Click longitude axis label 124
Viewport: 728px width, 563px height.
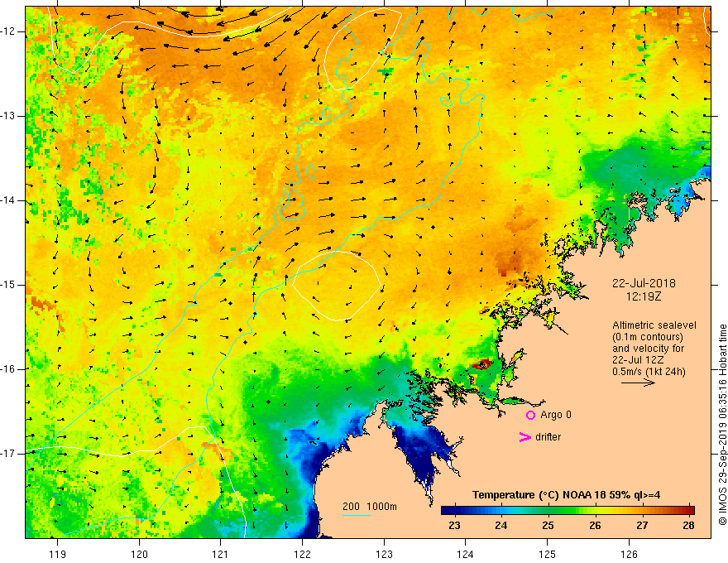point(466,554)
